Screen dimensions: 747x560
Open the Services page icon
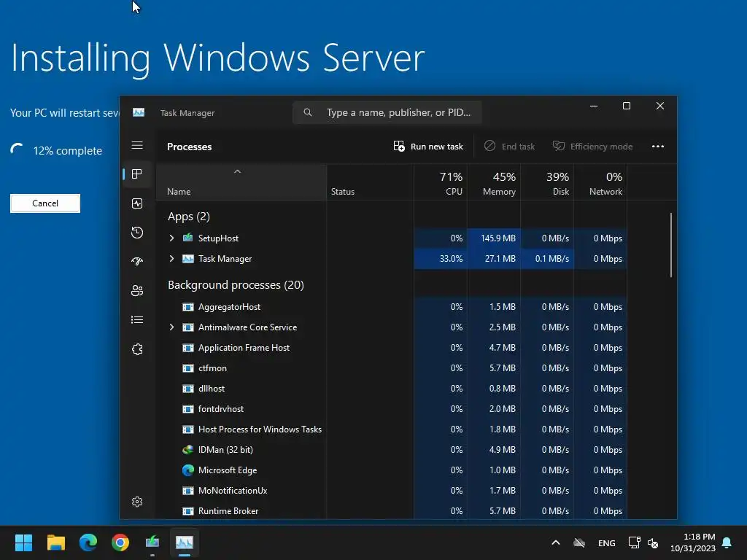coord(137,349)
